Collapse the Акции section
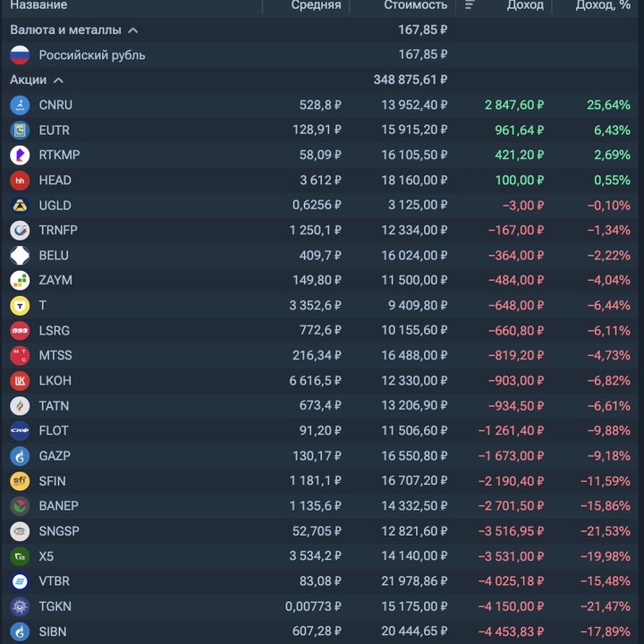Viewport: 644px width, 644px height. tap(58, 80)
